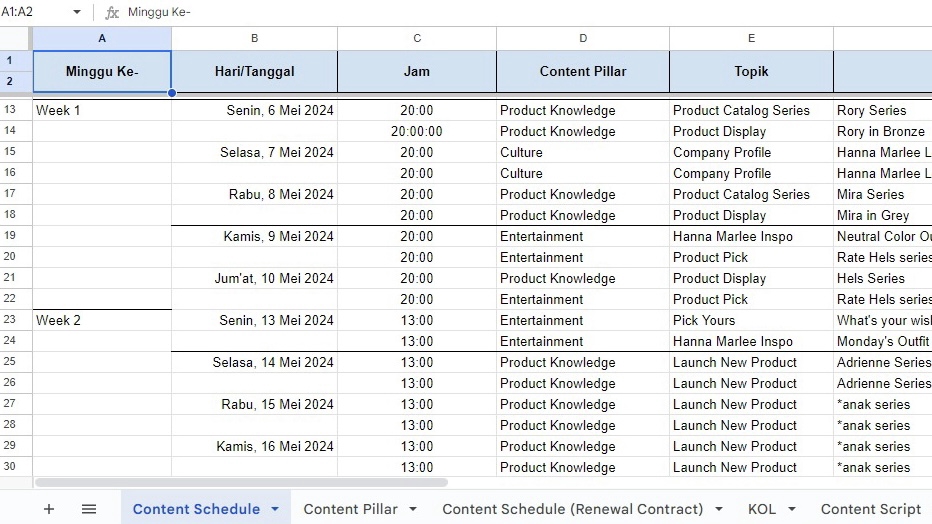Select the Mira Series cell
Screen dimensions: 932x524
point(883,194)
